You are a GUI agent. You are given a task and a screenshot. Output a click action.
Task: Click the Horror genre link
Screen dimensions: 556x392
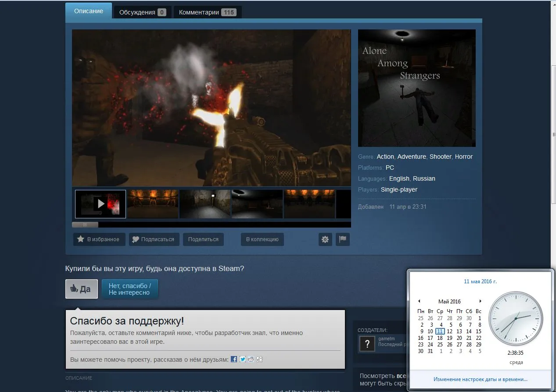[x=463, y=157]
